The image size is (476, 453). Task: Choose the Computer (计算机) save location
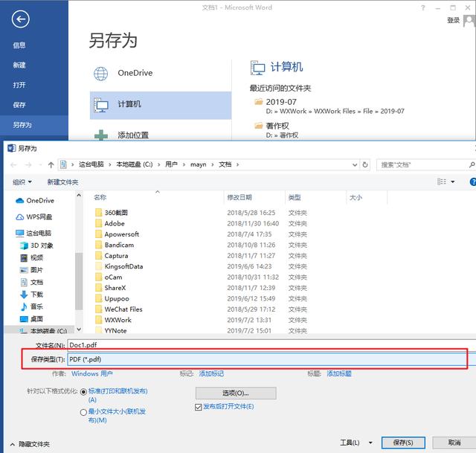(x=161, y=105)
